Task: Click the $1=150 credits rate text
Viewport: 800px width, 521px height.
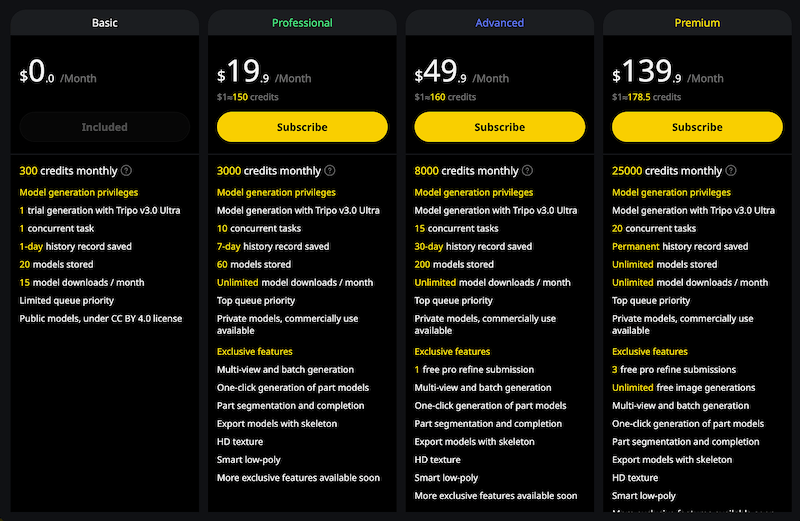Action: pos(248,97)
